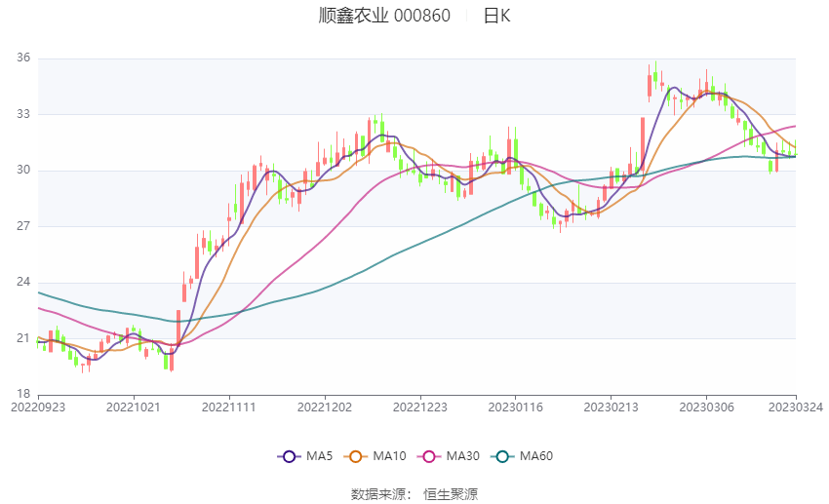This screenshot has width=829, height=504.
Task: Click y-axis value 36
Action: point(23,58)
